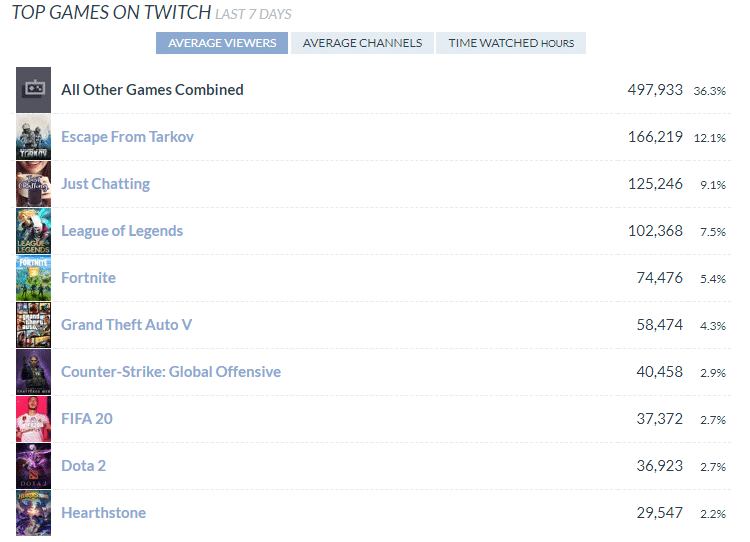This screenshot has width=750, height=542.
Task: Click the Dota 2 cover icon
Action: [33, 466]
